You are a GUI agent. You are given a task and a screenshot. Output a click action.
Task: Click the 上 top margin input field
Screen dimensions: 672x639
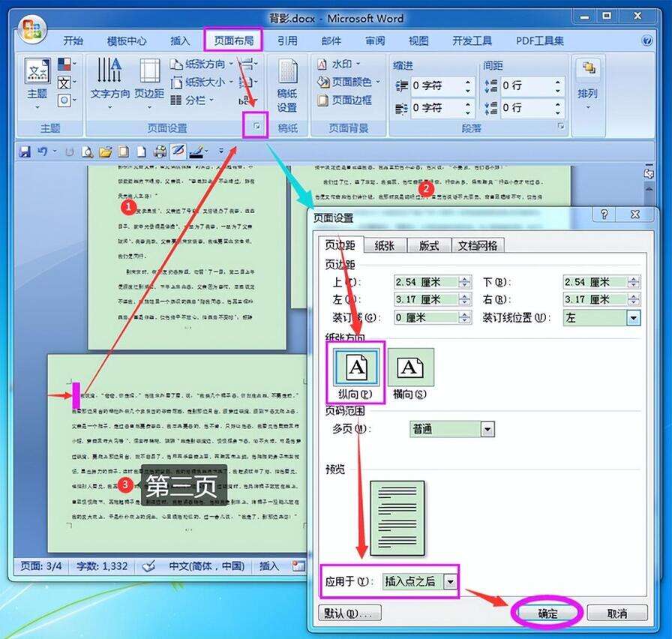point(425,282)
